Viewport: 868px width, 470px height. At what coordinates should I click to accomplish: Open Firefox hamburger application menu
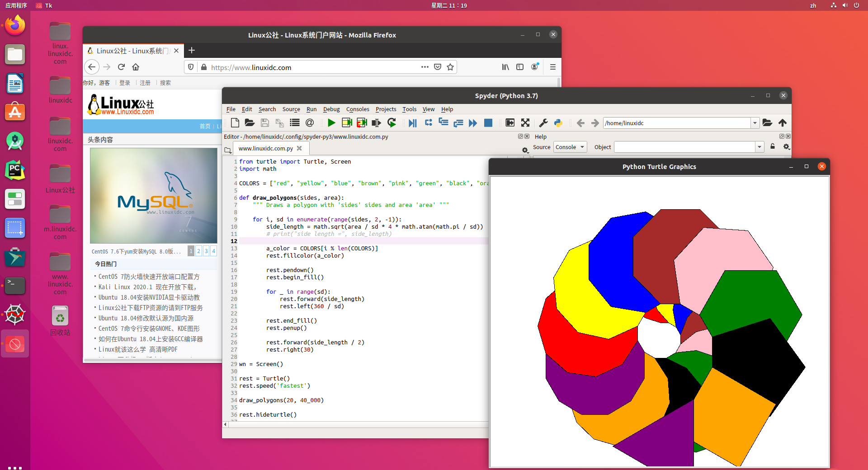coord(552,67)
